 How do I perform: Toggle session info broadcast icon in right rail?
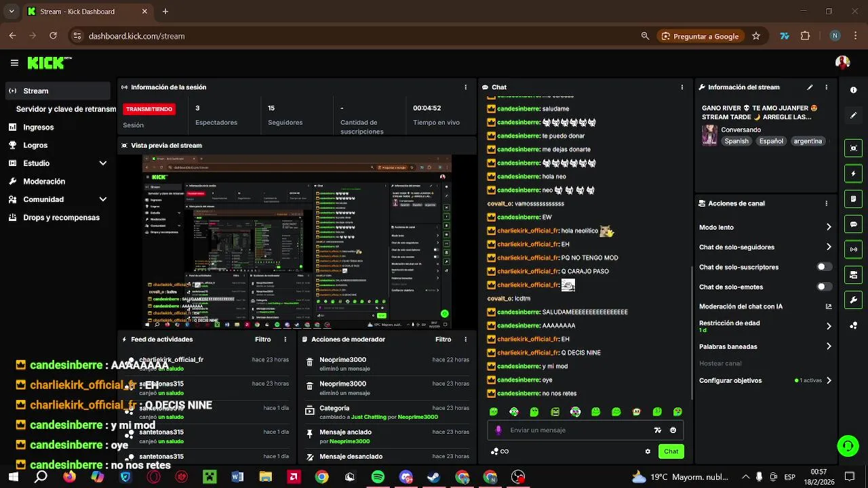tap(853, 249)
